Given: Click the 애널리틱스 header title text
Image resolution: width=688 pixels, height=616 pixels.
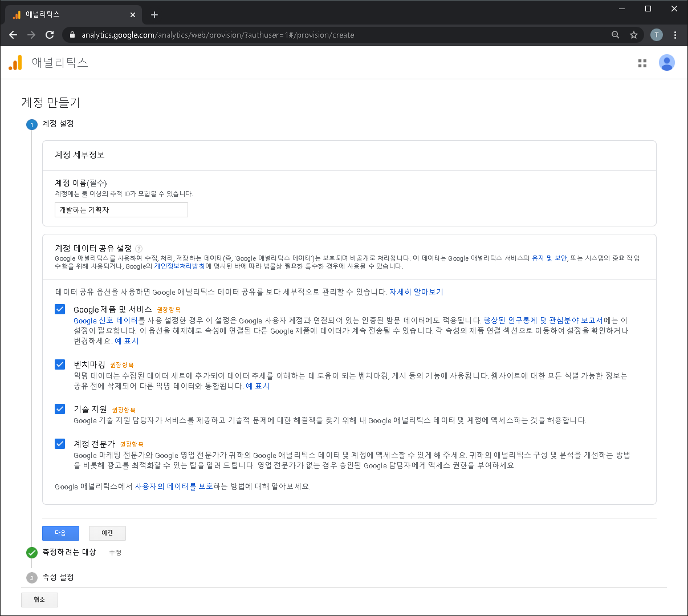Looking at the screenshot, I should click(x=60, y=63).
